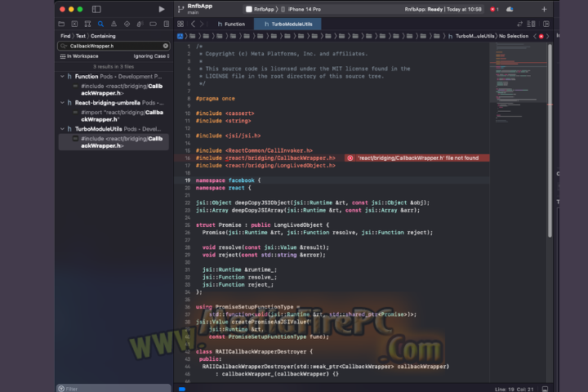Click the '3 results in 3 files' text
The height and width of the screenshot is (392, 588).
(x=114, y=67)
